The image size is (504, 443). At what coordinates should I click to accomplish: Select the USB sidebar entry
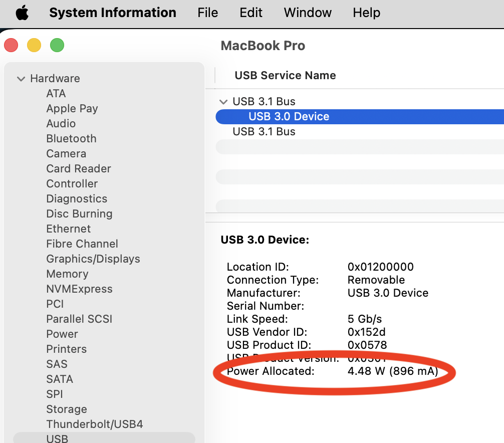[104, 438]
